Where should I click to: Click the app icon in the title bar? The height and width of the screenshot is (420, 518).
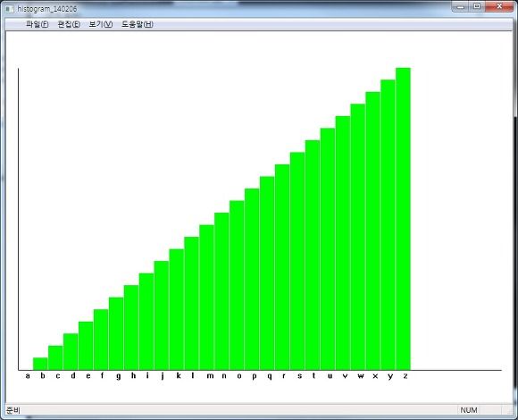[10, 9]
